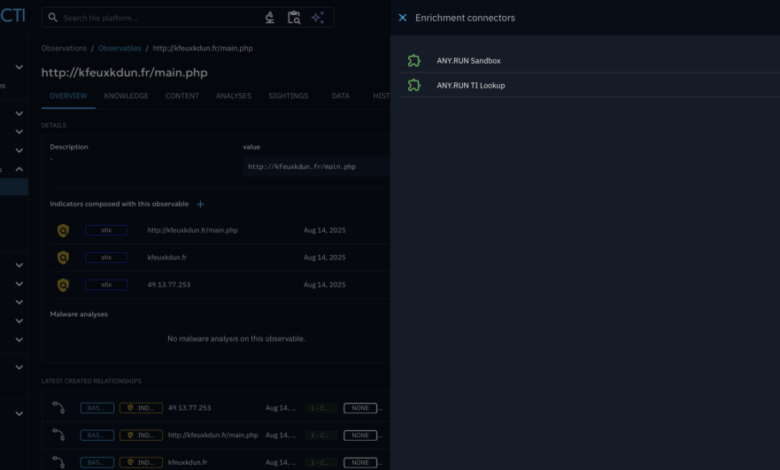Screen dimensions: 780x470
Task: Click the ANY.RUN Sandbox connector icon
Action: [414, 61]
